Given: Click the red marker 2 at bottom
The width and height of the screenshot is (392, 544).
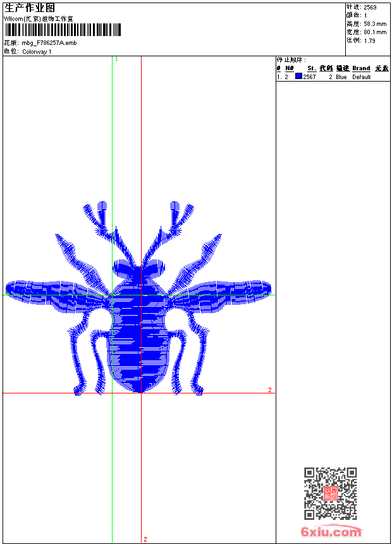Looking at the screenshot, I should (145, 539).
